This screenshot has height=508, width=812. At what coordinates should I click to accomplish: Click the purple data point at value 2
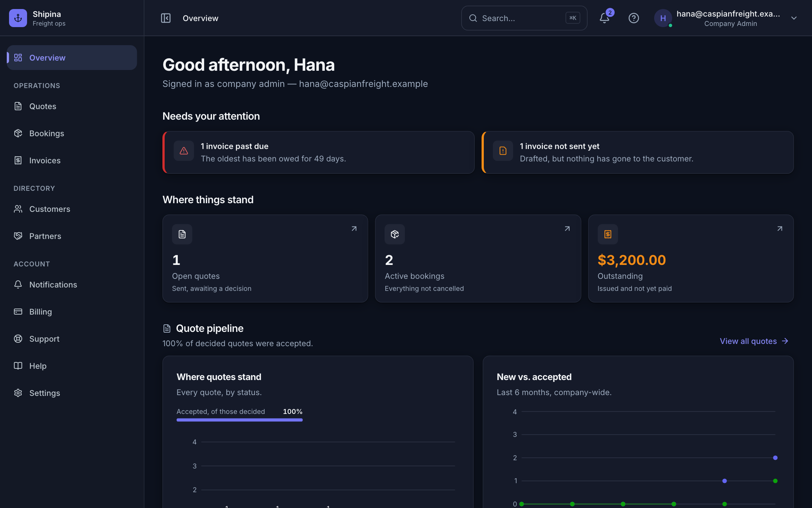point(775,458)
